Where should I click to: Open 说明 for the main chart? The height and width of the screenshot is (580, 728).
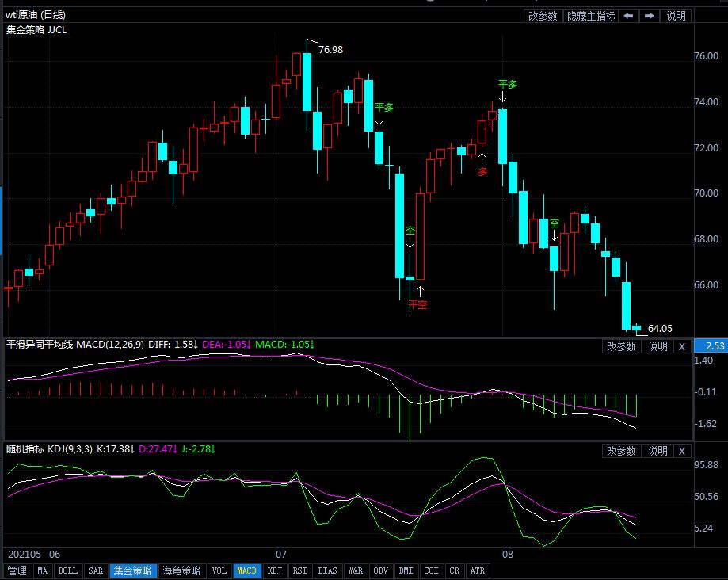676,16
